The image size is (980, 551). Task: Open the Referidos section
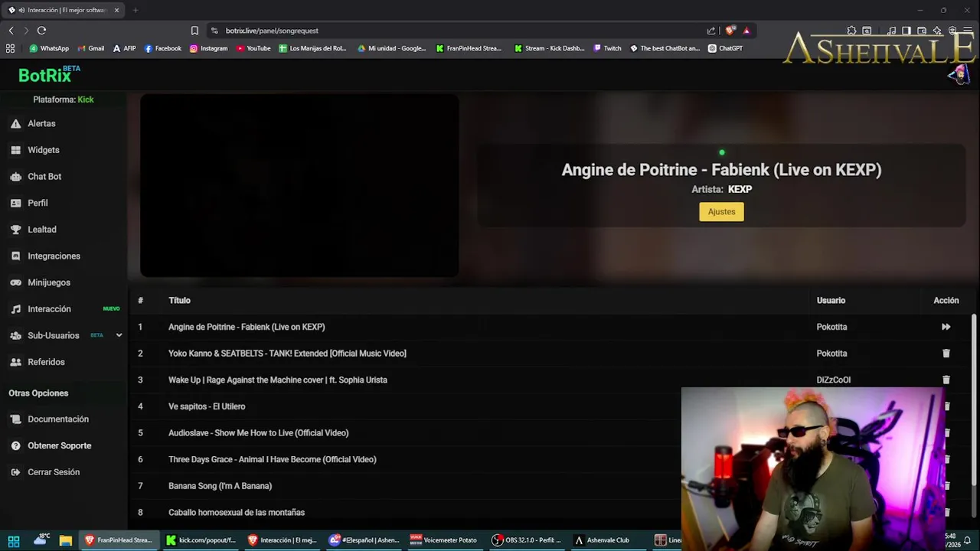(46, 362)
